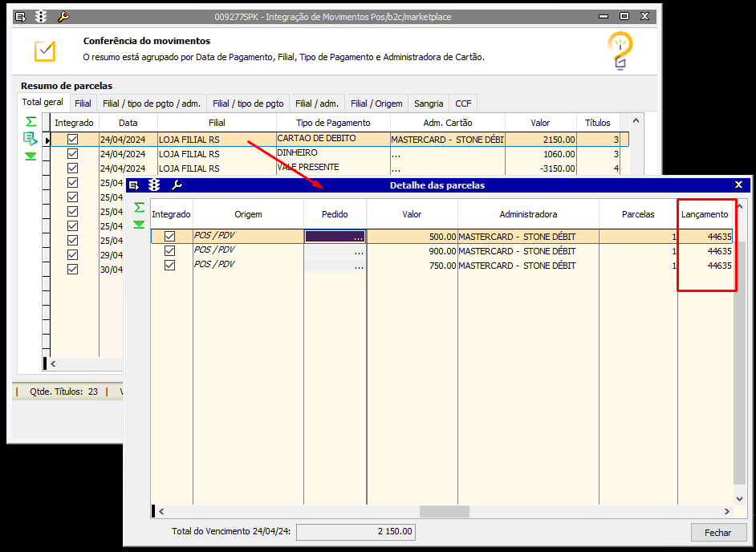Viewport: 756px width, 552px height.
Task: Click scroll left arrow in Resumo de parcelas grid
Action: tap(53, 364)
